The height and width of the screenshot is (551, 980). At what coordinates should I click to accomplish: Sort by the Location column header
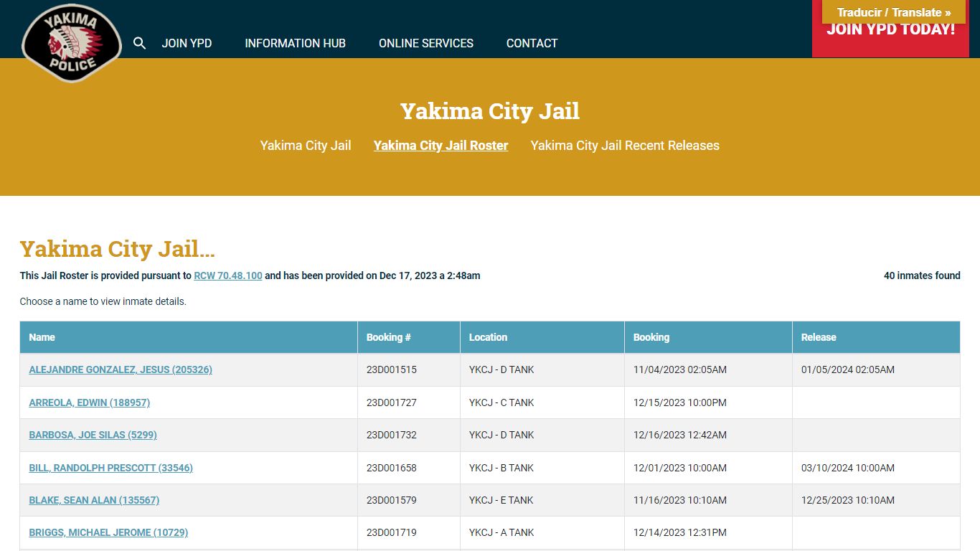coord(542,337)
